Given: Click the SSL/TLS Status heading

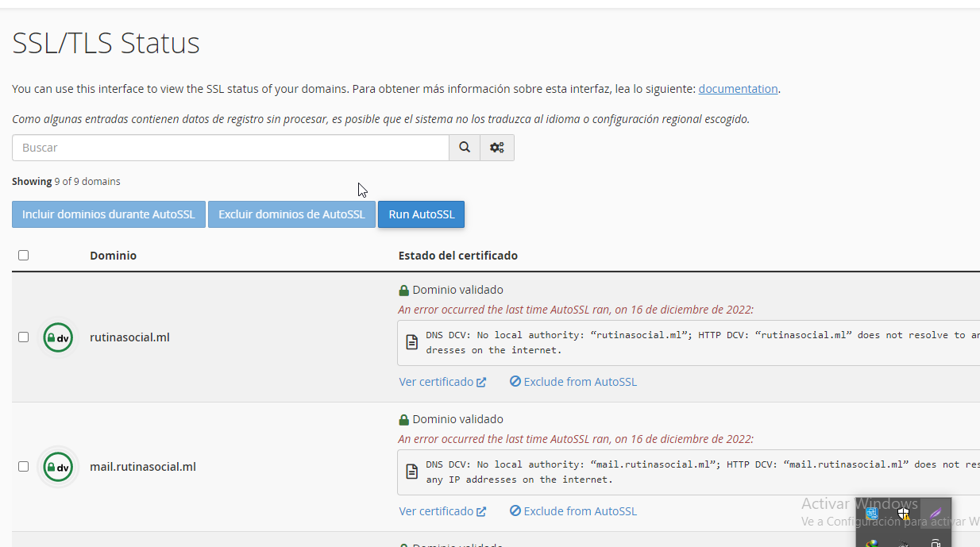Looking at the screenshot, I should point(106,43).
